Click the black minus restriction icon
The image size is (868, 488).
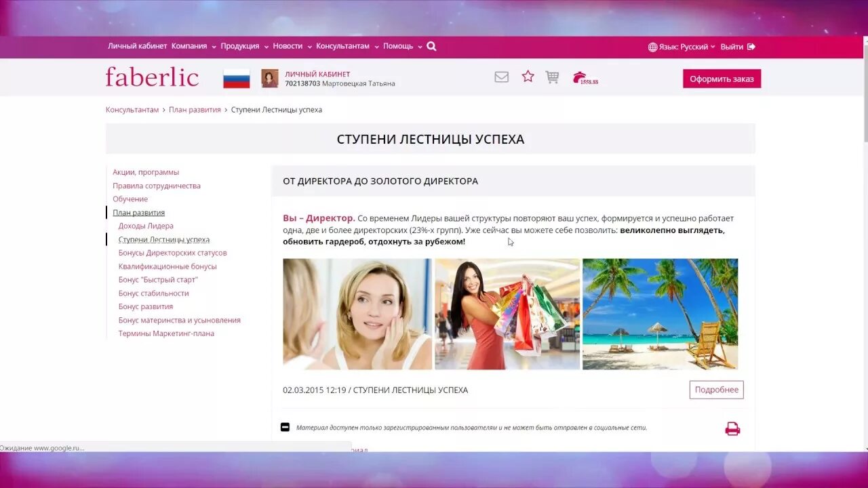point(285,427)
